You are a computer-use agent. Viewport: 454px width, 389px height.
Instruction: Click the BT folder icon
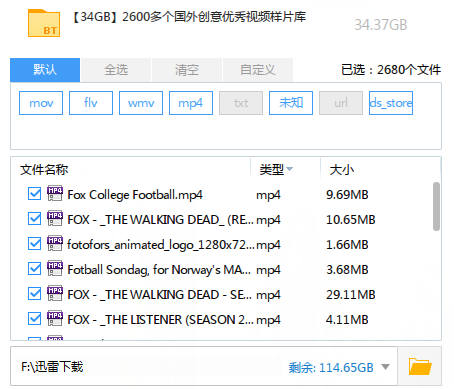tap(44, 23)
